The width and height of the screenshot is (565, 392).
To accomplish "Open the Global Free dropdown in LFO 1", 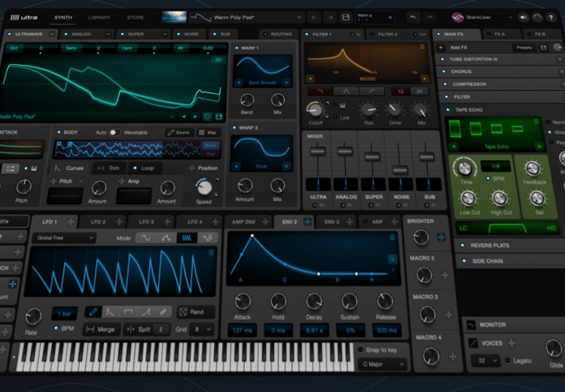I will 64,238.
